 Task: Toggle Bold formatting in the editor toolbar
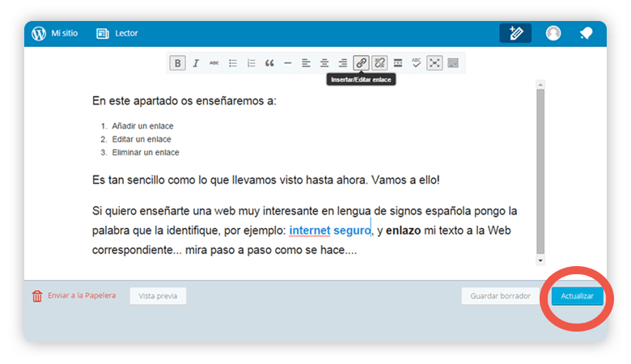[x=177, y=63]
